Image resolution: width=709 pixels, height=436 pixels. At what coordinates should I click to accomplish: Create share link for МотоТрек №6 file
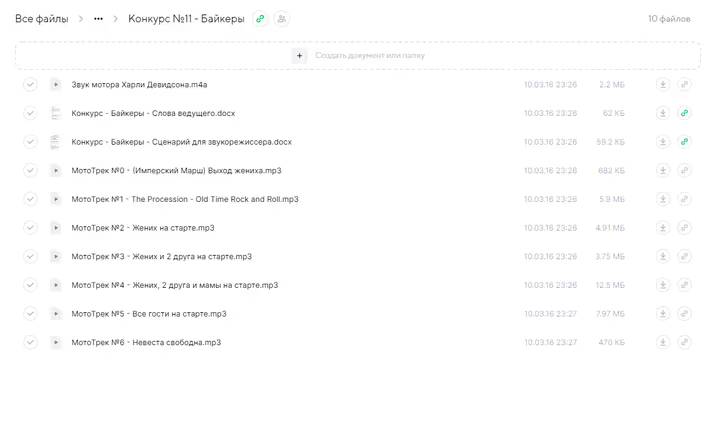pos(684,342)
